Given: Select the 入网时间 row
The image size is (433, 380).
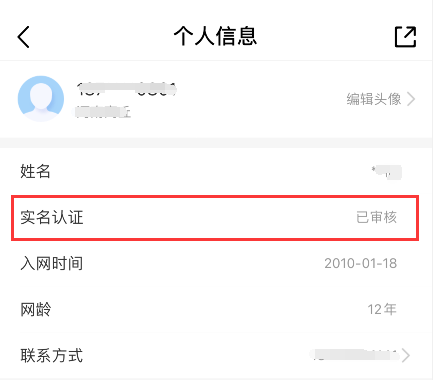Looking at the screenshot, I should 216,264.
